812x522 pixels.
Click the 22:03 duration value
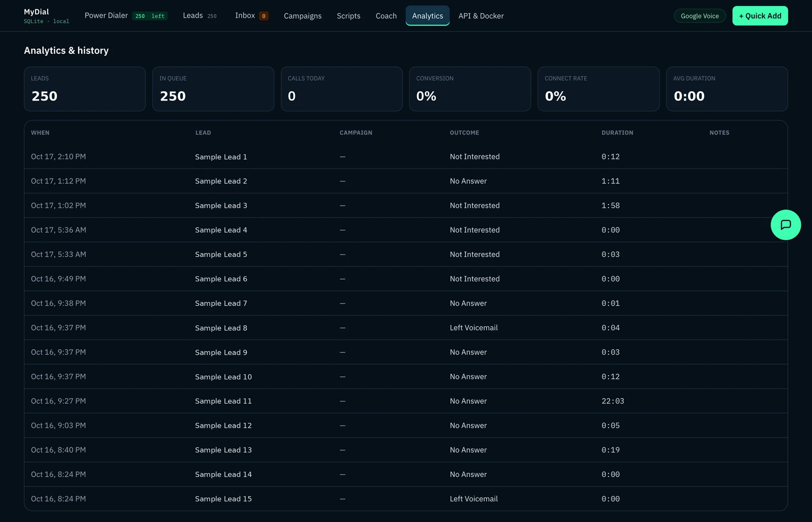tap(613, 401)
